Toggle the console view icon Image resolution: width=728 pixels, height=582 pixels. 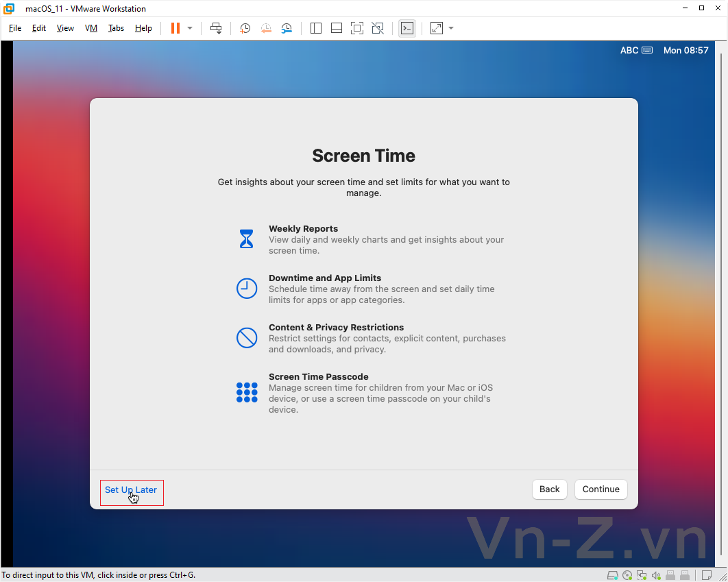[x=407, y=28]
